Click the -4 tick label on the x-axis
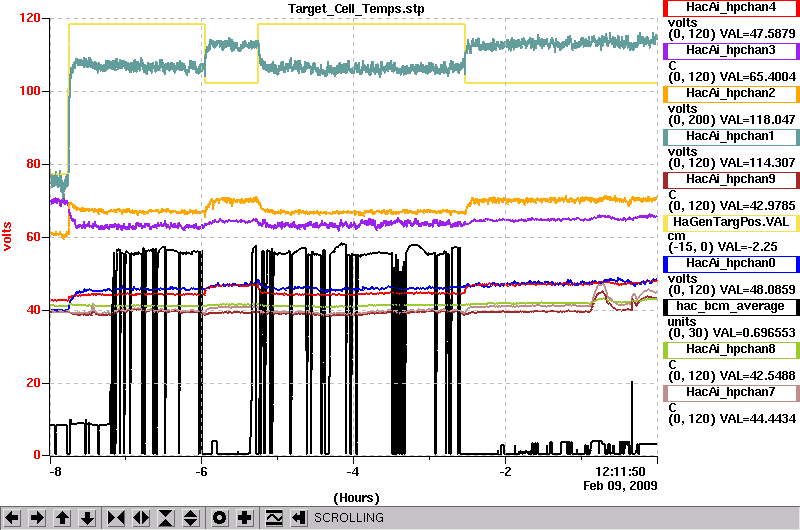 [x=353, y=472]
